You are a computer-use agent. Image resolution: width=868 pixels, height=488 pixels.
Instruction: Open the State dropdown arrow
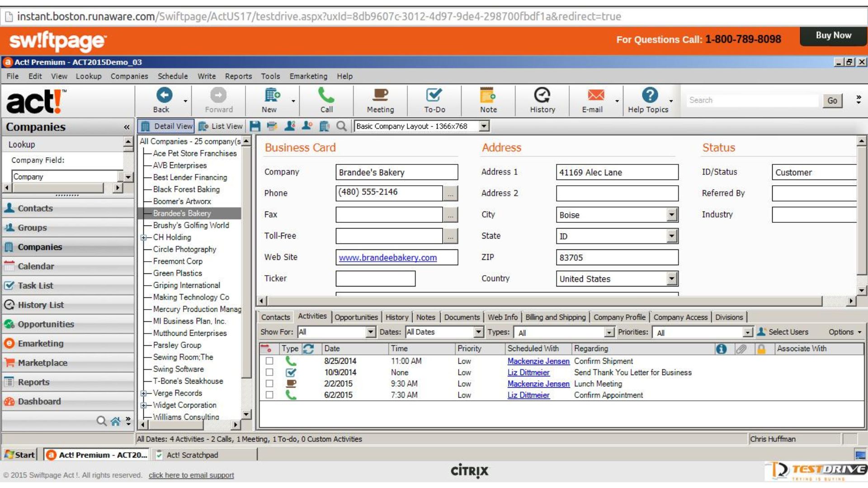click(x=672, y=236)
